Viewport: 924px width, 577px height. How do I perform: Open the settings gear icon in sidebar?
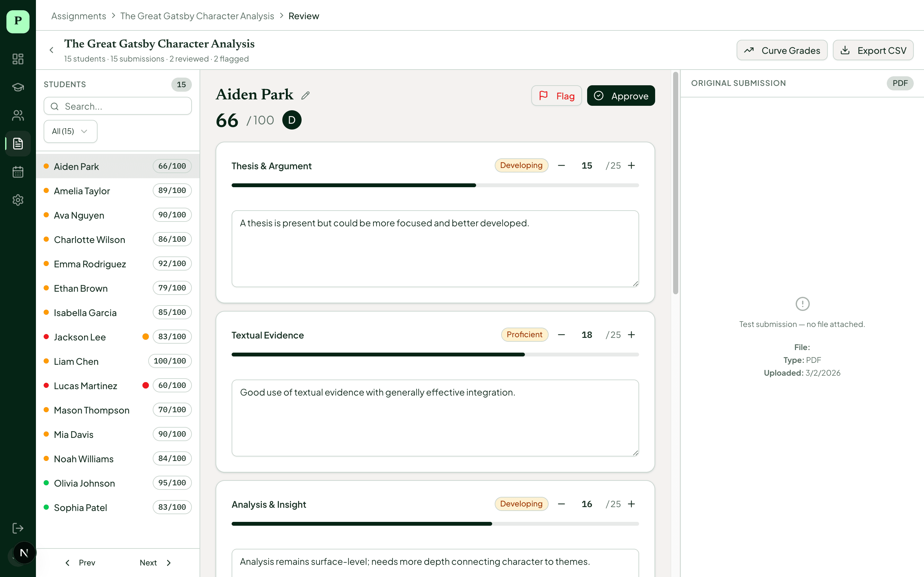18,200
